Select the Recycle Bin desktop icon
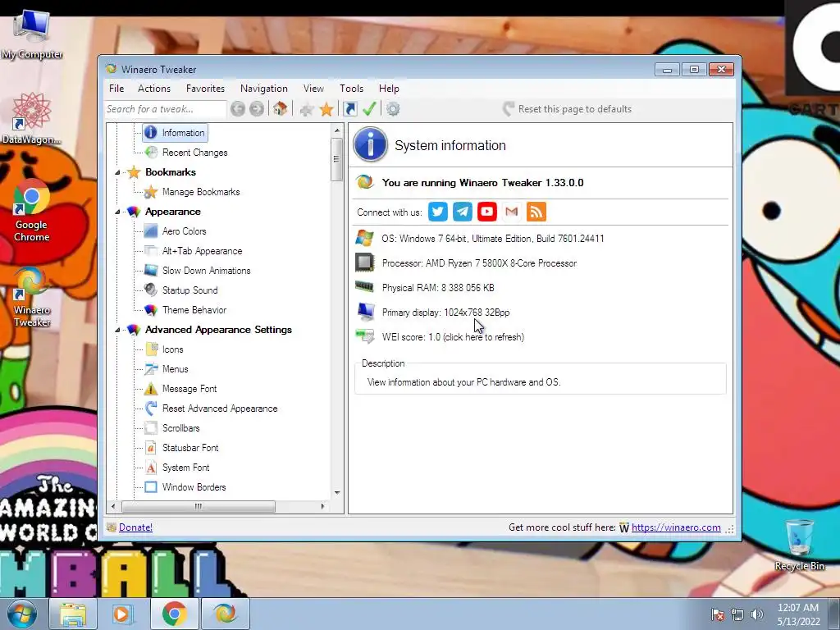This screenshot has height=630, width=840. (799, 545)
